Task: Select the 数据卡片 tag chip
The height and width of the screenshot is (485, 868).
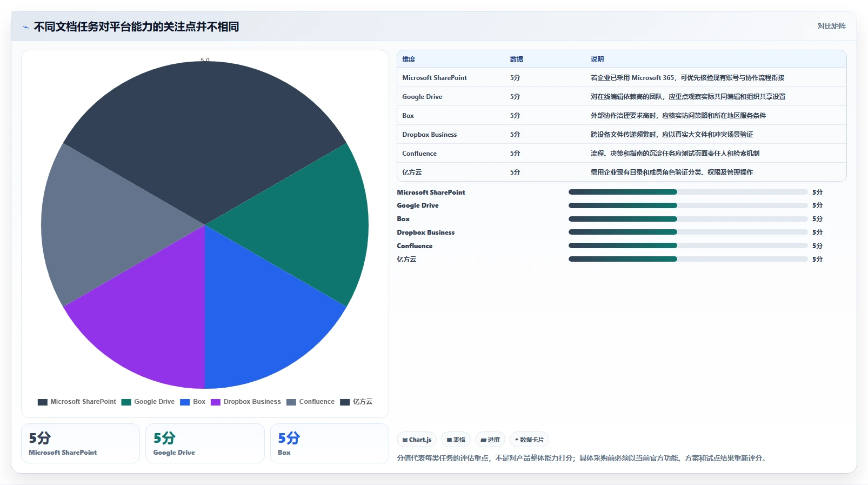Action: pos(529,440)
